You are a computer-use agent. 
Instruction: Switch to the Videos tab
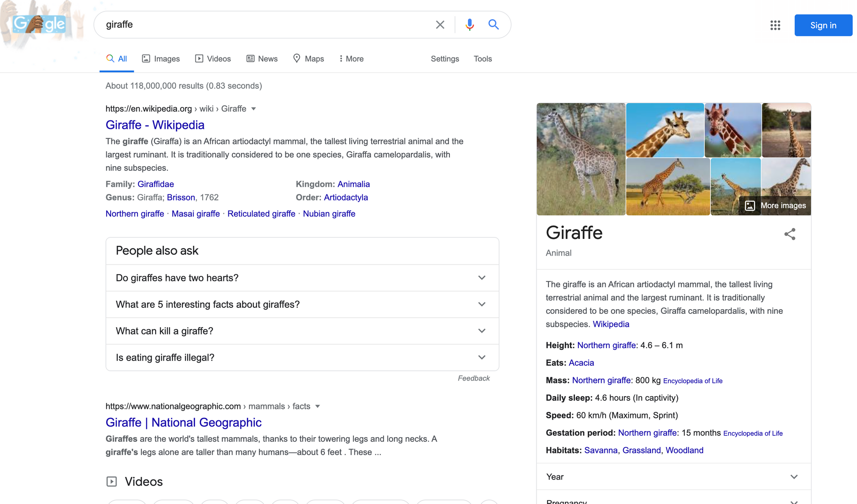click(x=213, y=59)
